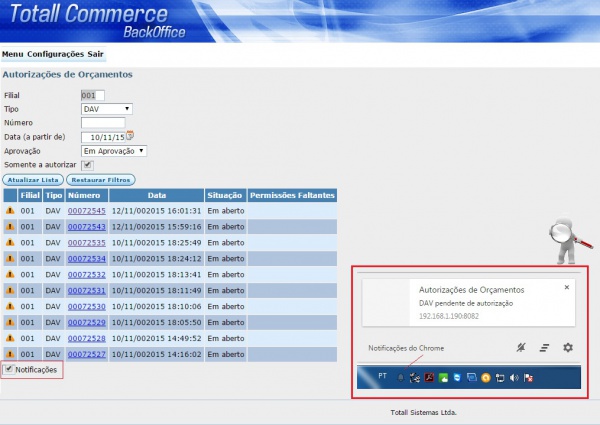Open Chrome notification settings gear
The image size is (600, 425).
tap(568, 347)
